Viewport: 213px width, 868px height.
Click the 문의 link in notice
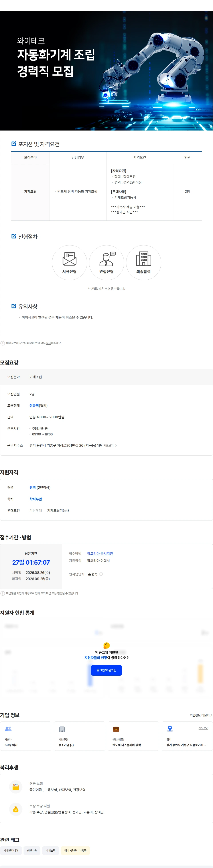(x=49, y=343)
